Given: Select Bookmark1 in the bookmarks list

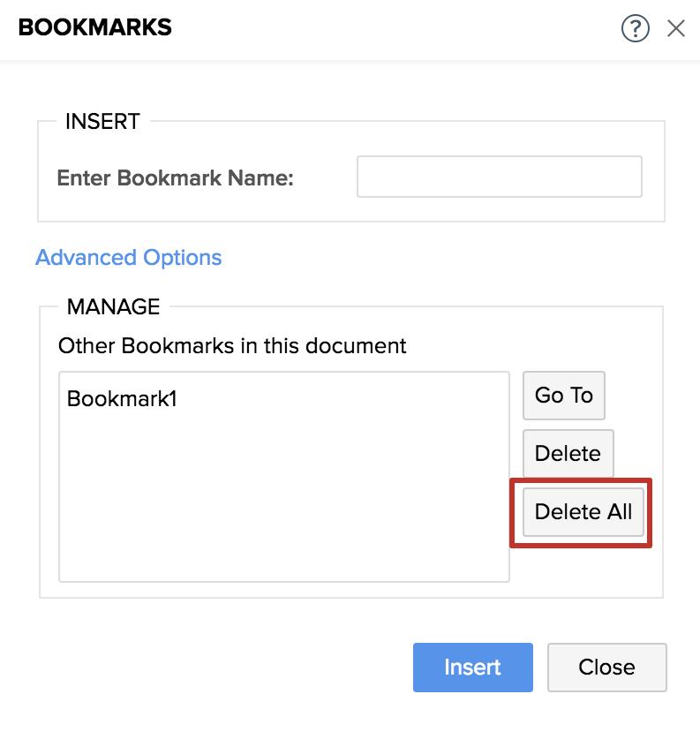Looking at the screenshot, I should pos(123,399).
